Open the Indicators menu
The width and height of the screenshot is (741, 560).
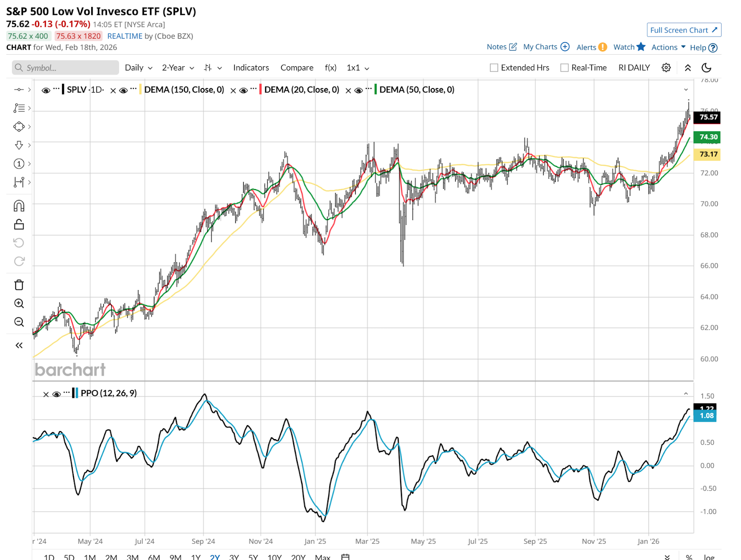(251, 68)
